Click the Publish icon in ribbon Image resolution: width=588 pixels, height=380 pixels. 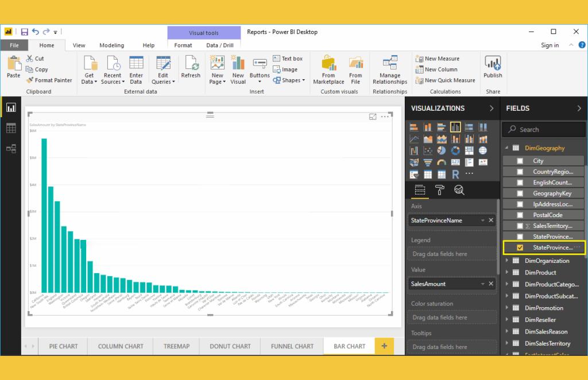[493, 67]
